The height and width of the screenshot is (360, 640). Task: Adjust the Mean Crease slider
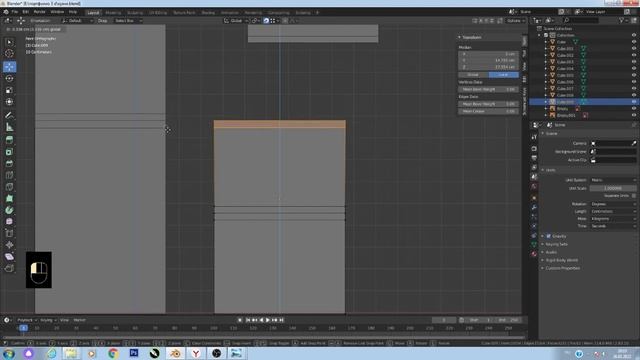(x=489, y=111)
